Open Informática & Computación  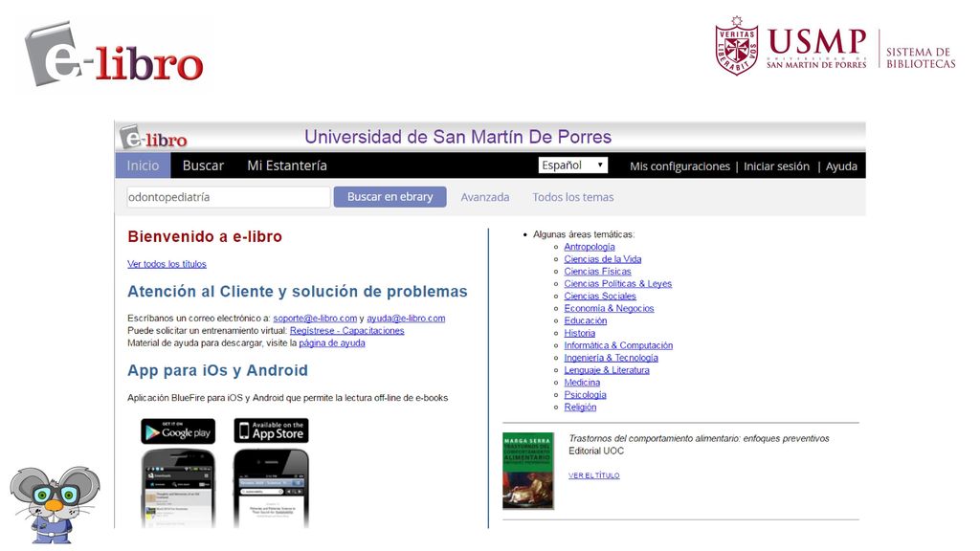(619, 345)
